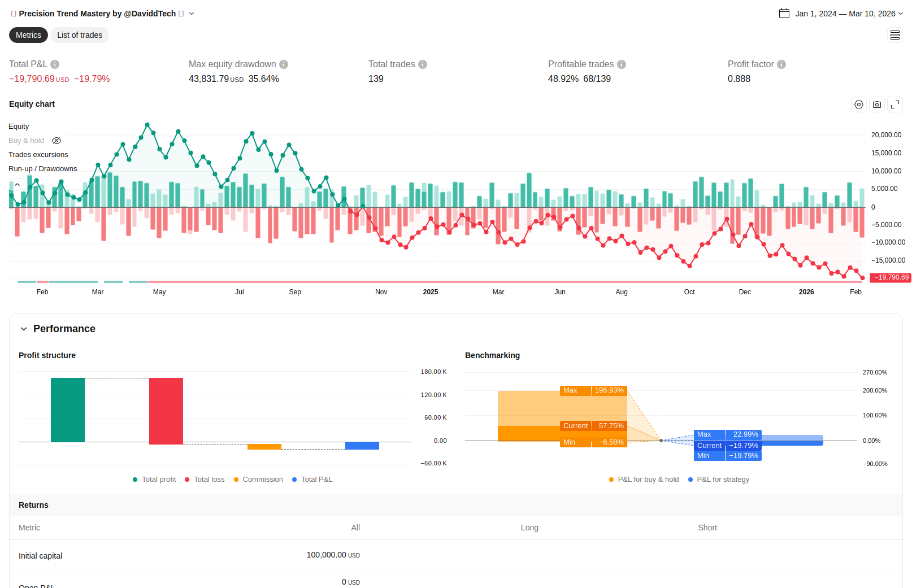Take a snapshot with the camera icon

[877, 104]
